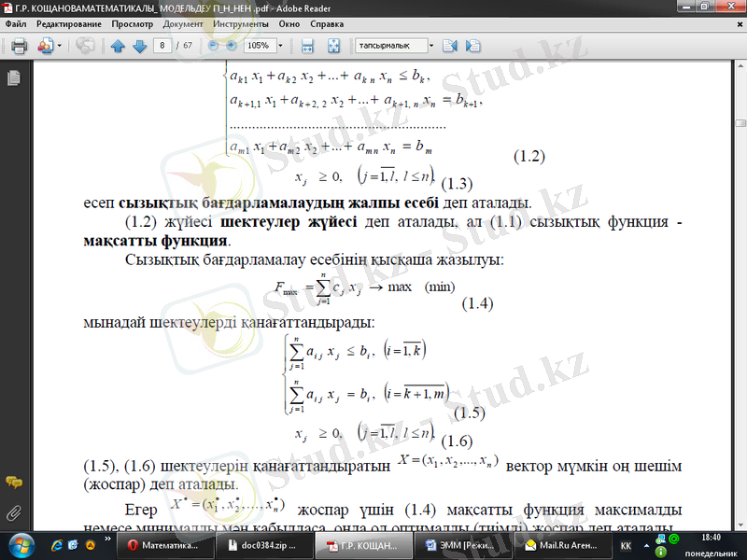Go to next page with down arrow
This screenshot has width=747, height=560.
pos(139,46)
